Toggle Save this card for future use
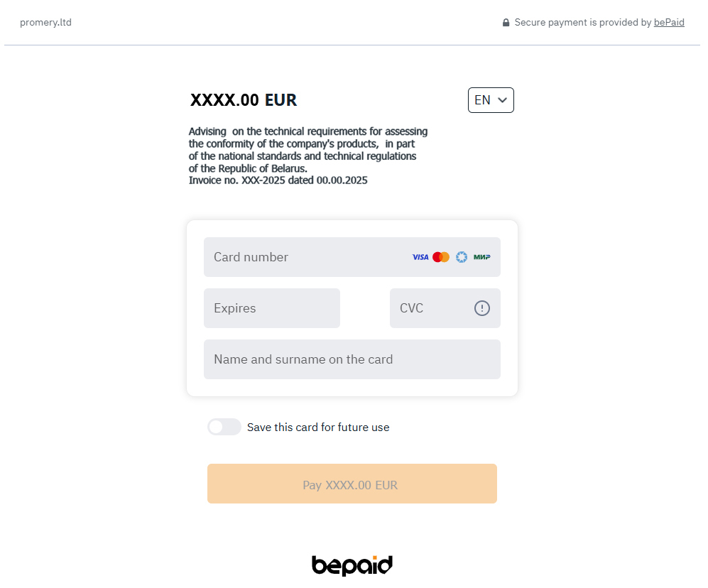This screenshot has width=708, height=588. (x=224, y=427)
